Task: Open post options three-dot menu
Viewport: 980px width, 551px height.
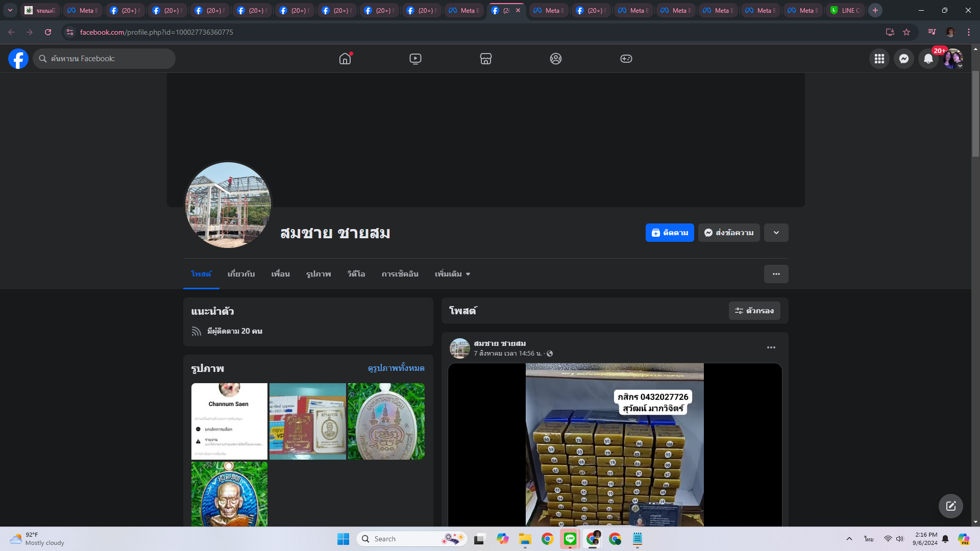Action: 771,347
